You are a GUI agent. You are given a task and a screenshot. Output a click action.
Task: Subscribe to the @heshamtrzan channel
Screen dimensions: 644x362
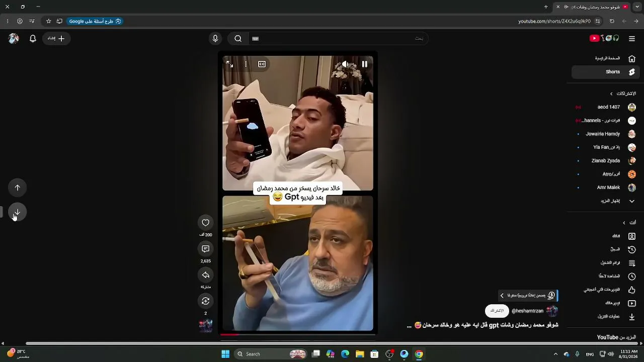coord(497,311)
